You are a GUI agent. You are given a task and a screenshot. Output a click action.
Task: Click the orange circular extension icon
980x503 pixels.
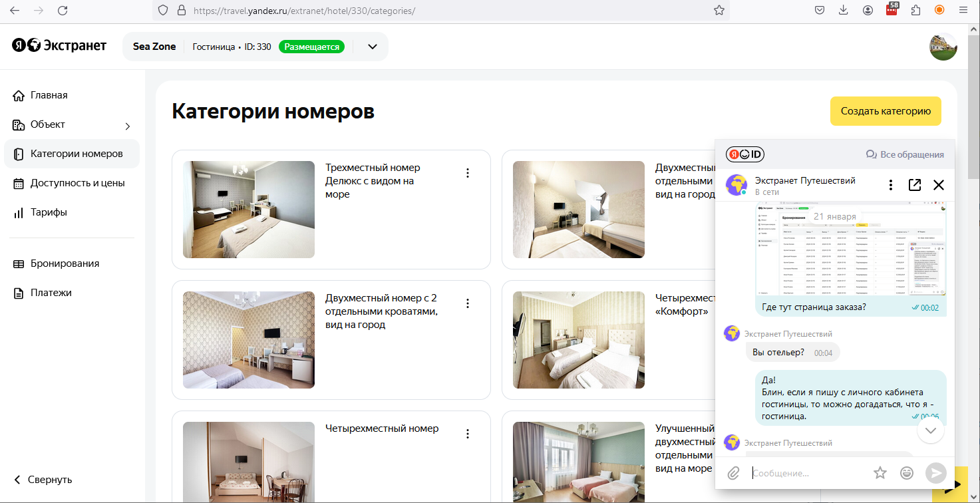(x=939, y=10)
